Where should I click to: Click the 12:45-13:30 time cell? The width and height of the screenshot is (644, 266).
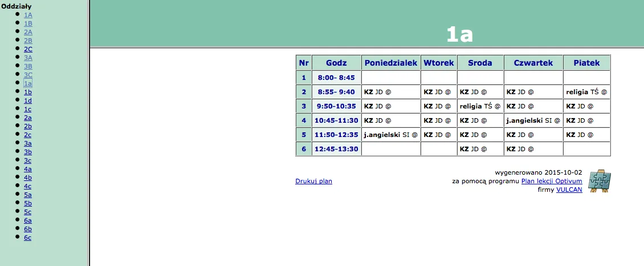(336, 149)
